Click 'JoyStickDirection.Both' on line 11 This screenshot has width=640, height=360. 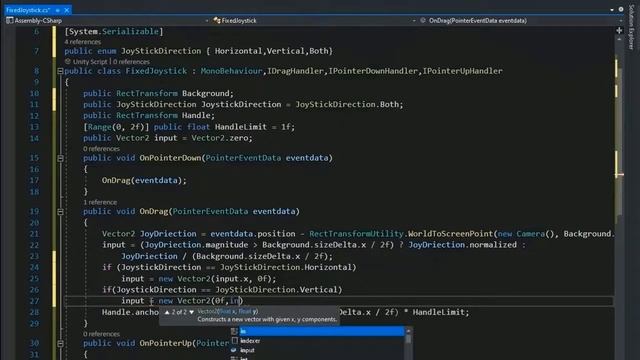point(347,104)
